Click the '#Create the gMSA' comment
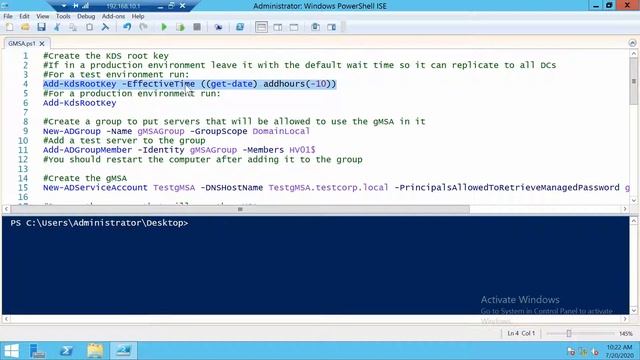 coord(85,178)
